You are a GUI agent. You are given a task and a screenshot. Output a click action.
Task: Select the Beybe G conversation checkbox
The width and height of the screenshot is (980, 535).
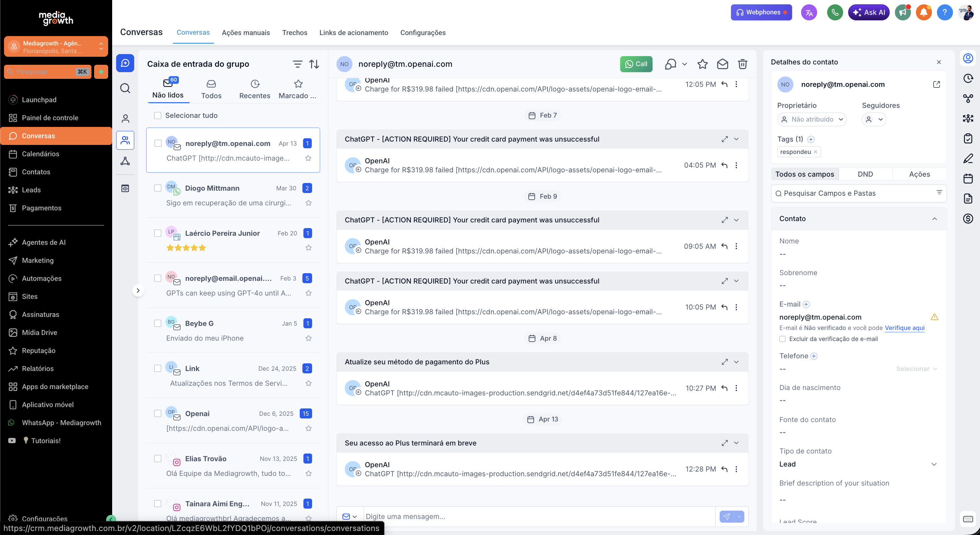(158, 323)
